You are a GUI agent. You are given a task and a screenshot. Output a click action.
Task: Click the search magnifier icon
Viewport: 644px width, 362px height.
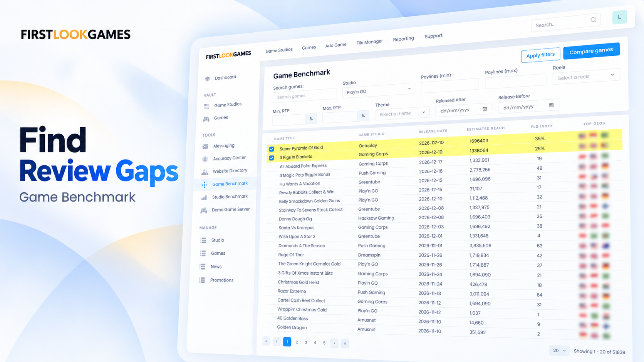click(593, 20)
